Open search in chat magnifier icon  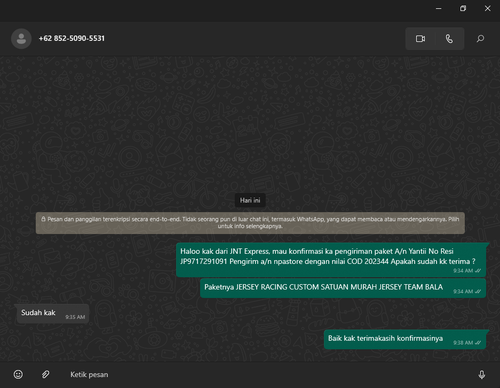[x=480, y=39]
